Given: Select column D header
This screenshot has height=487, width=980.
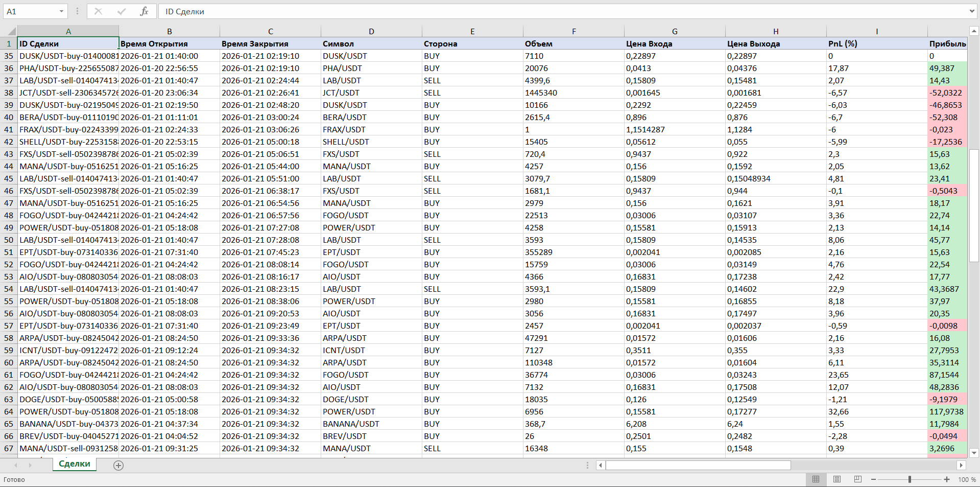Looking at the screenshot, I should [371, 32].
